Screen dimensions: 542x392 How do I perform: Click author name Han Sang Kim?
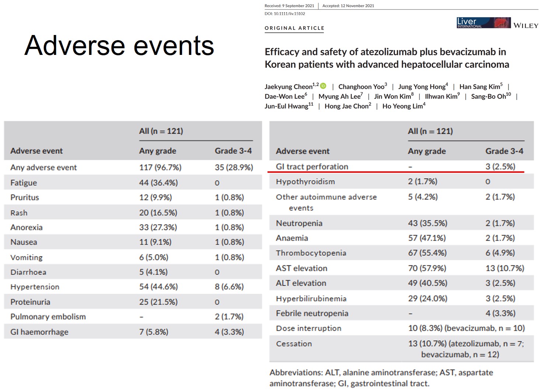click(x=481, y=86)
